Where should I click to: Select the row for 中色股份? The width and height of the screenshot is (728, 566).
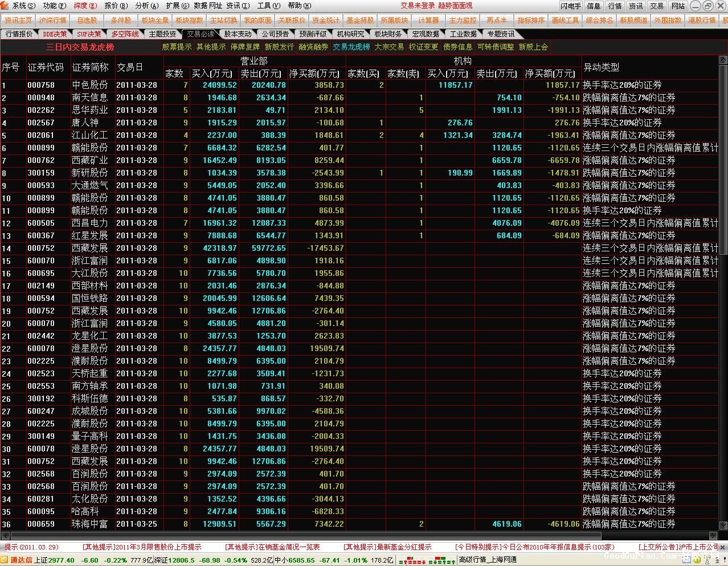(359, 85)
